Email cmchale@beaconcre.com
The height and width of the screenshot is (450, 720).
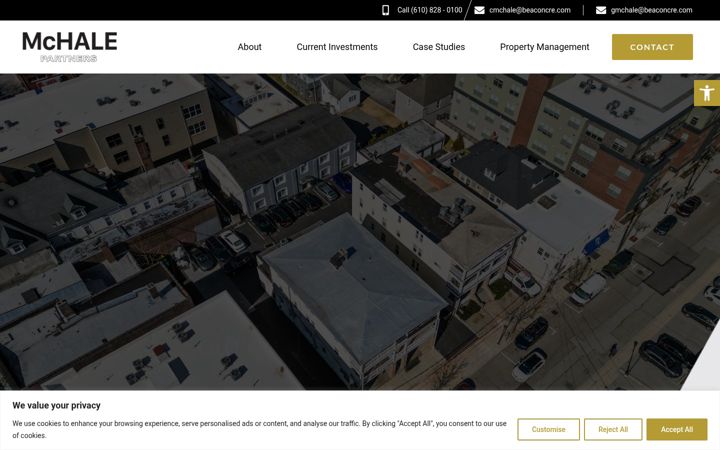(x=529, y=10)
